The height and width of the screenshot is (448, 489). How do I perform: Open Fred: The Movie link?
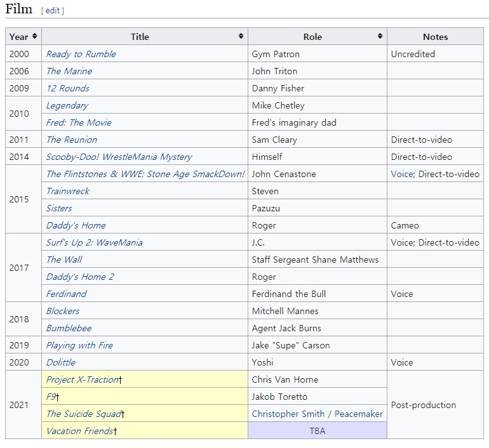coord(79,122)
